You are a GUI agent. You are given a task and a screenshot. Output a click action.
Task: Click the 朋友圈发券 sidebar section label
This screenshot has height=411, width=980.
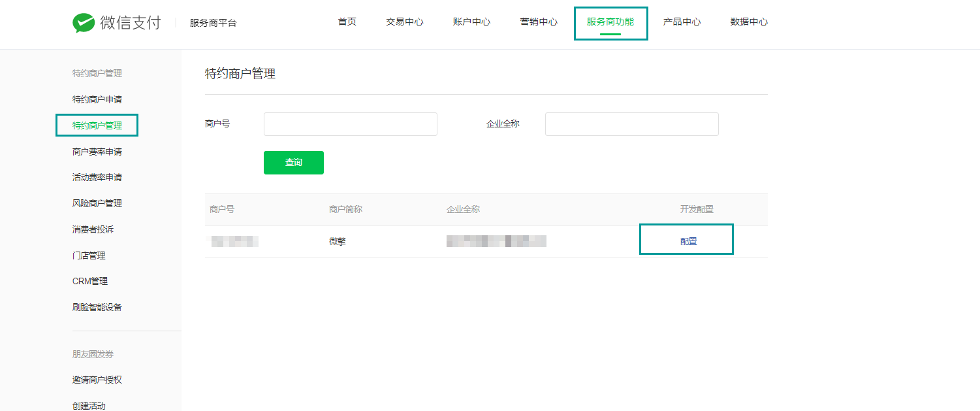click(x=93, y=354)
